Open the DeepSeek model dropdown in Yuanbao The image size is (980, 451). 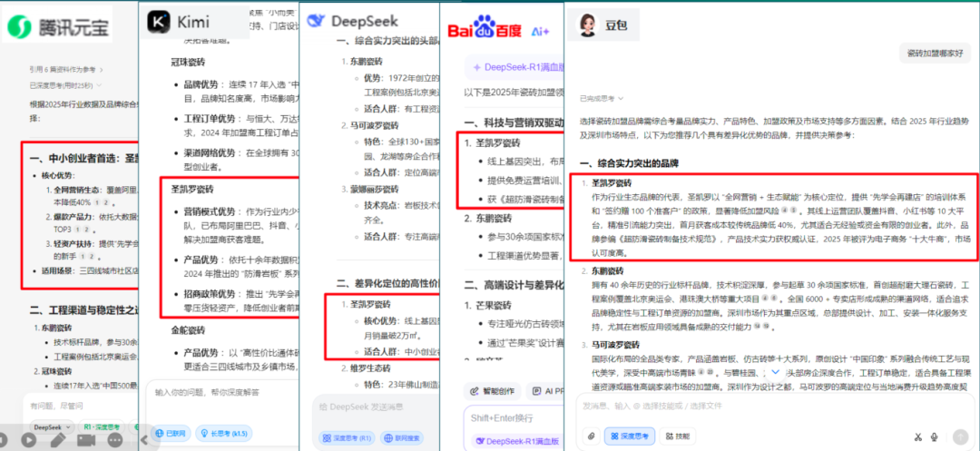point(52,426)
